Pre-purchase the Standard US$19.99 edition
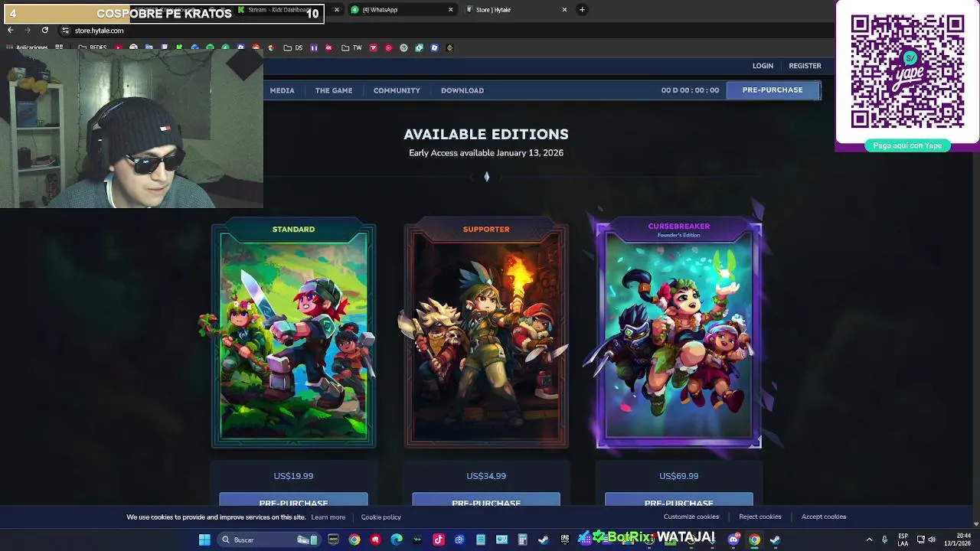Viewport: 980px width, 551px height. pos(293,500)
